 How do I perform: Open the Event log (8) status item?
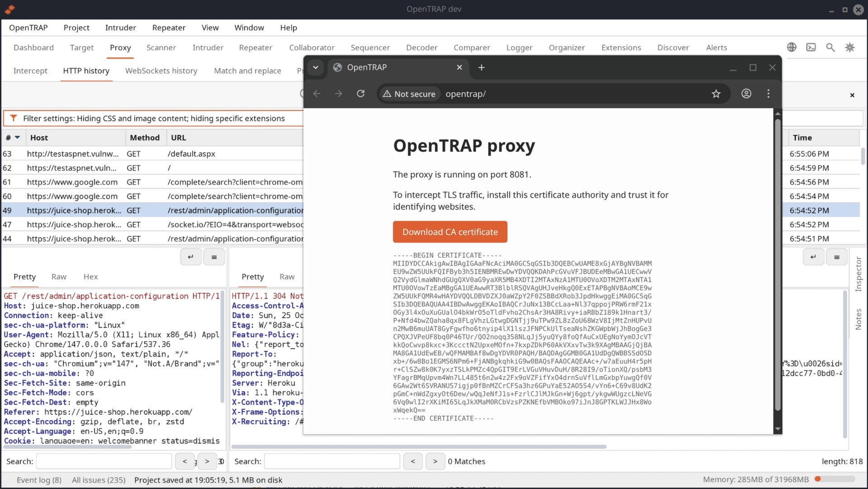39,479
